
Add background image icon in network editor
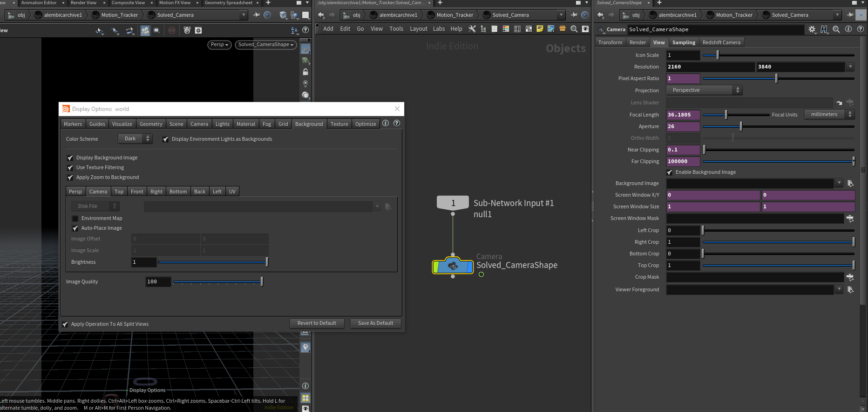[551, 29]
